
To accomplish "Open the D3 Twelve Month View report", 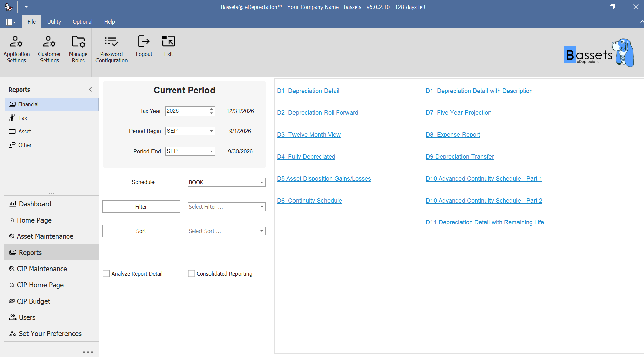I will click(x=309, y=135).
